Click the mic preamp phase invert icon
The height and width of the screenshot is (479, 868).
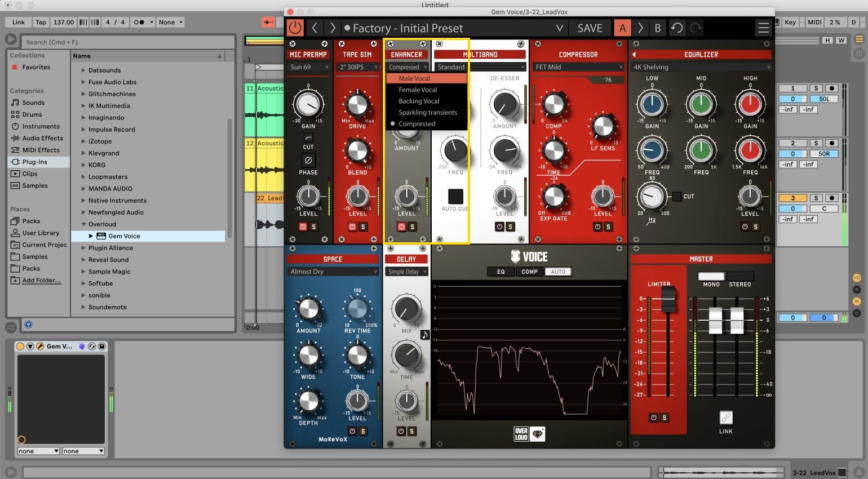(308, 160)
